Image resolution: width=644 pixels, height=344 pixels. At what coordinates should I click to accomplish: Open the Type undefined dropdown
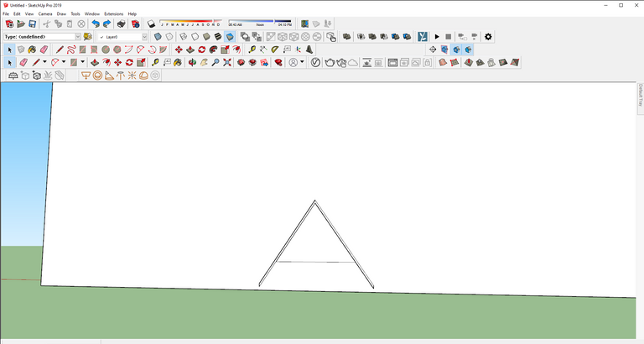point(42,37)
